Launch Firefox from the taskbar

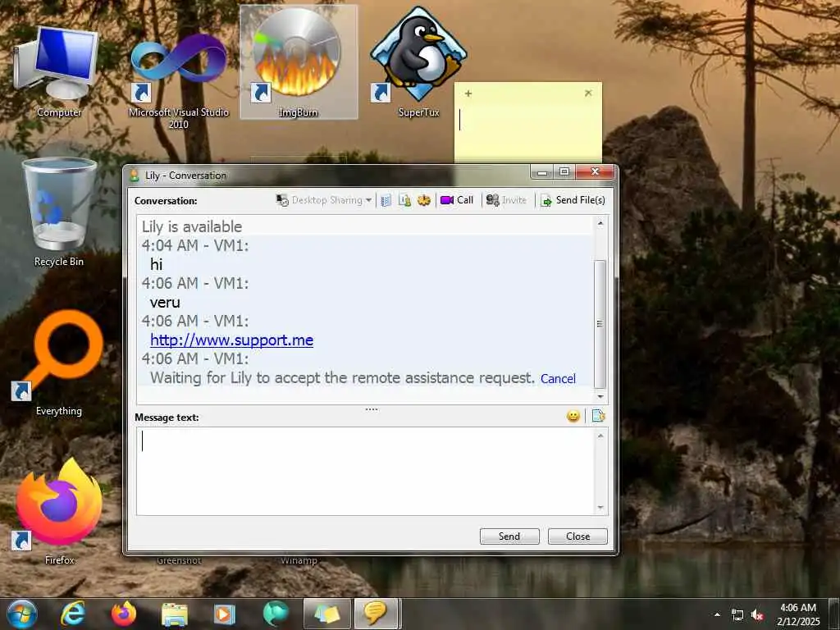click(124, 614)
